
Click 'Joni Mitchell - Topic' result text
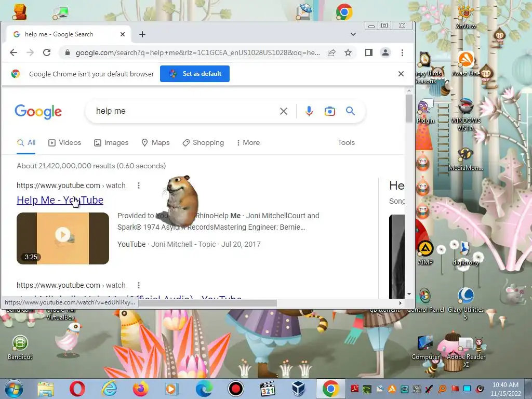[183, 244]
